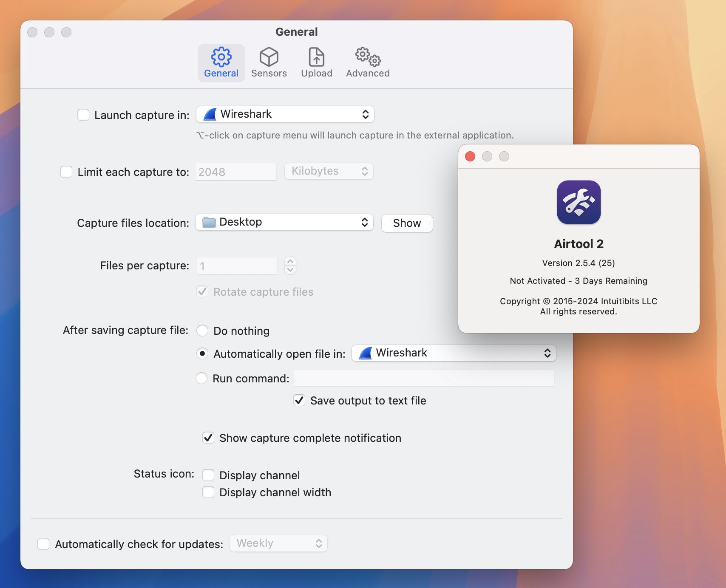Enable the Launch capture in checkbox

pos(83,115)
